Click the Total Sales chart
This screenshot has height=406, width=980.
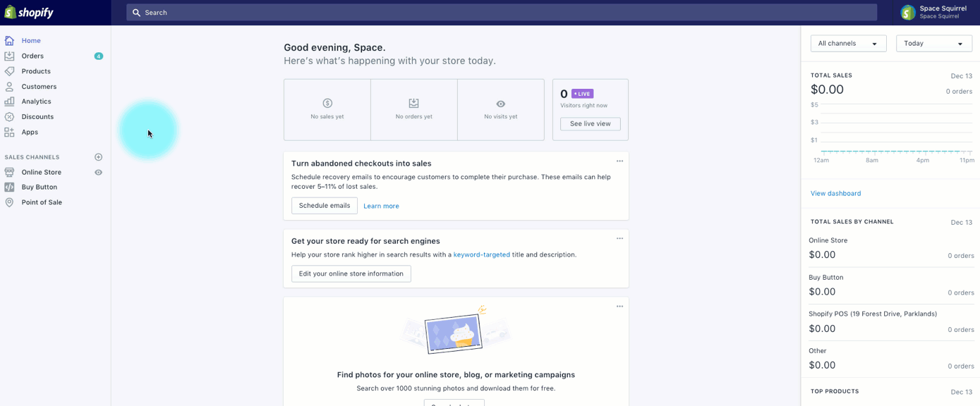(x=892, y=132)
